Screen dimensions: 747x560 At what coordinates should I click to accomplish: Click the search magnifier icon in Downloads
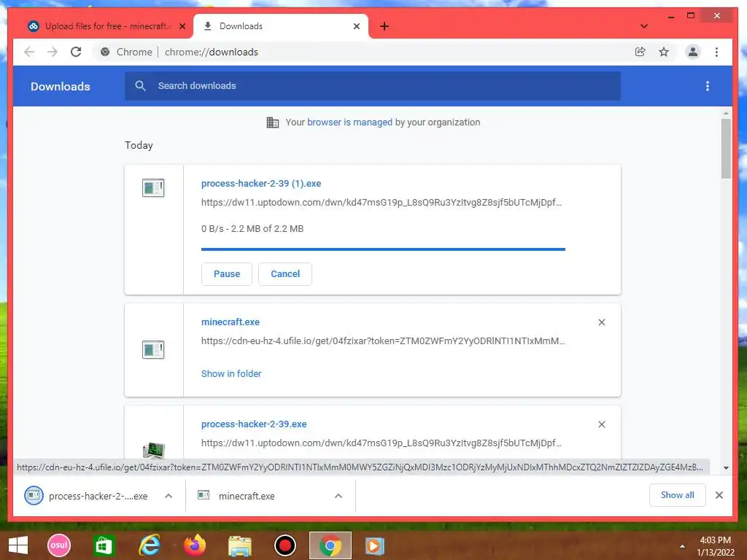pyautogui.click(x=140, y=86)
